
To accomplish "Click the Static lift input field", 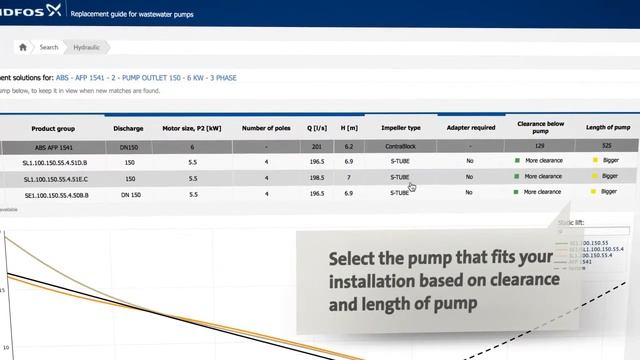I will click(594, 231).
